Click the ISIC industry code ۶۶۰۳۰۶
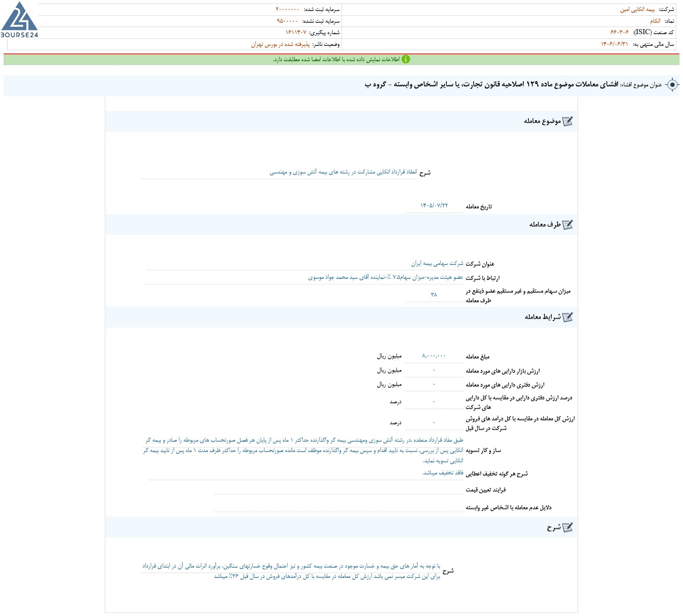Image resolution: width=683 pixels, height=616 pixels. click(x=619, y=32)
